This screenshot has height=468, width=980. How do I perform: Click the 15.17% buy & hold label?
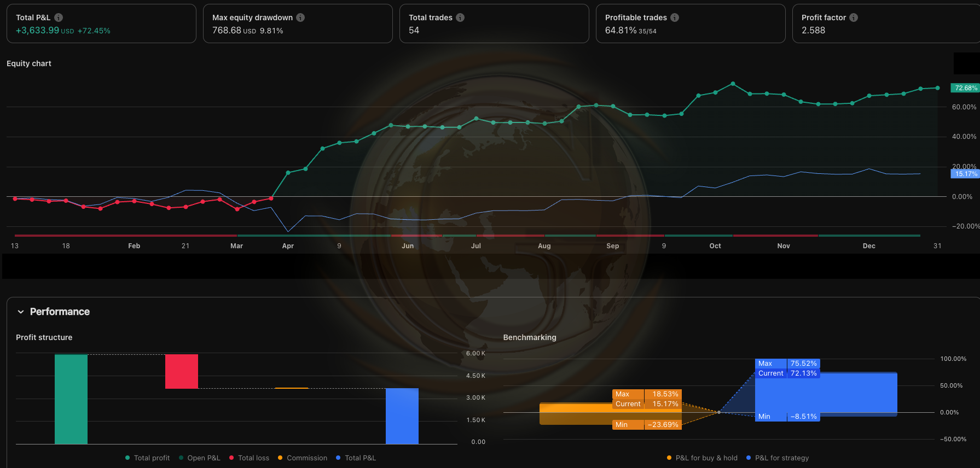pos(965,174)
